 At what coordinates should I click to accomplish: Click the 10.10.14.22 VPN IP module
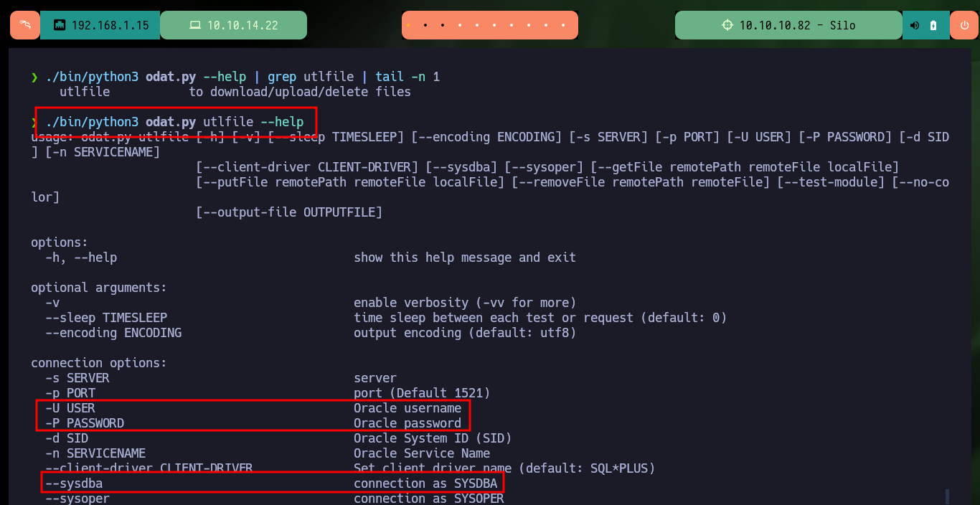click(x=234, y=25)
